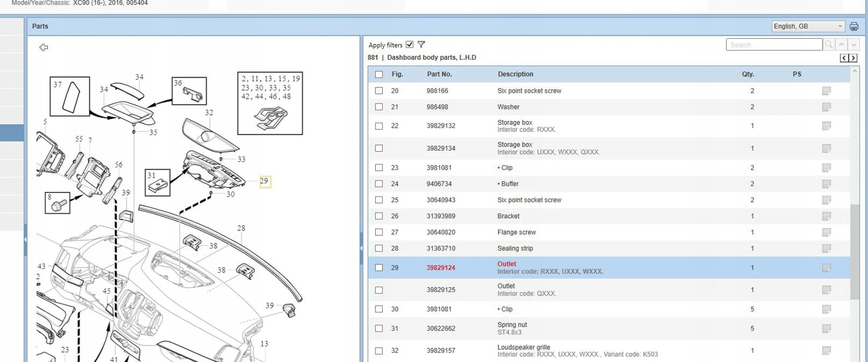
Task: Collapse the left sidebar panel arrow
Action: [25, 240]
